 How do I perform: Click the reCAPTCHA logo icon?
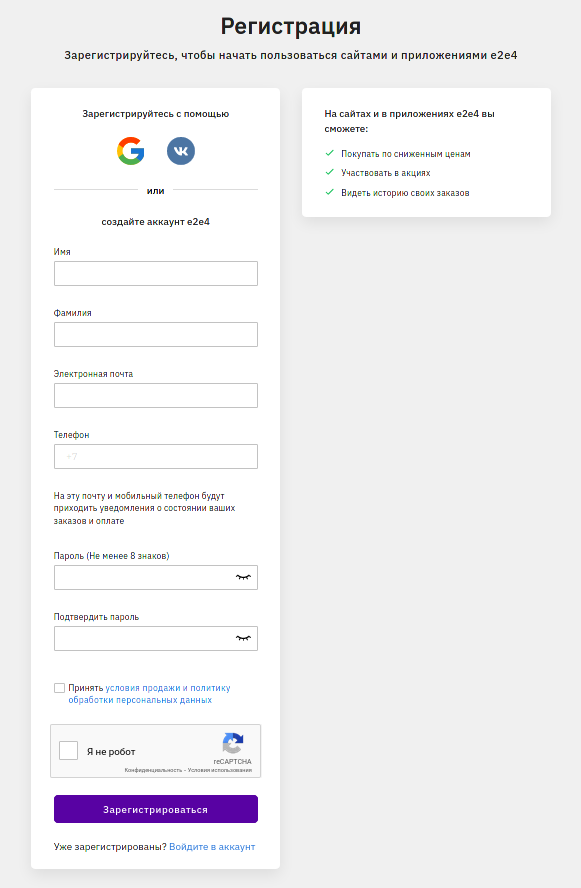pos(233,743)
